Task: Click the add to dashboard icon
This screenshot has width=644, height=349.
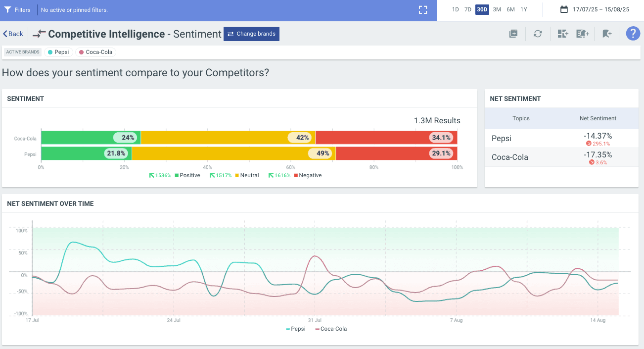Action: click(x=562, y=34)
